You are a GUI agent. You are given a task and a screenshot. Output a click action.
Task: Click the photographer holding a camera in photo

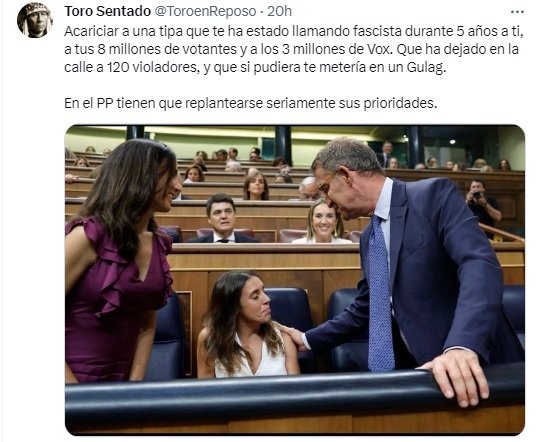point(483,205)
